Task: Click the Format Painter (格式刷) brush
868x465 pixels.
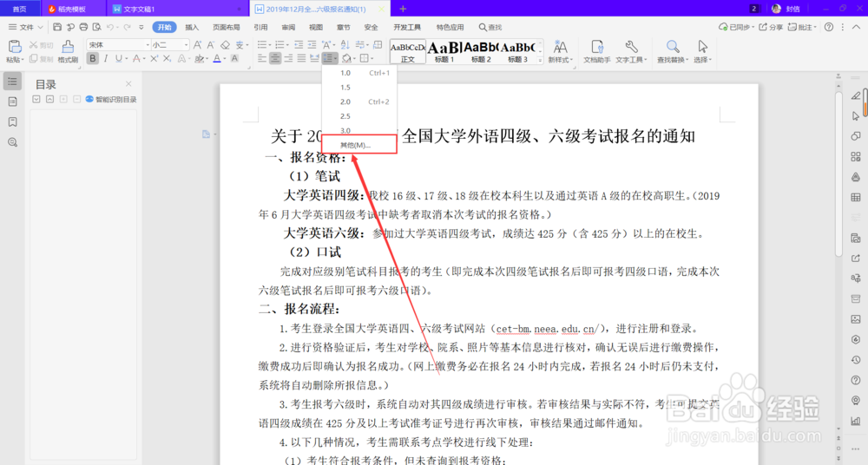Action: (x=68, y=51)
